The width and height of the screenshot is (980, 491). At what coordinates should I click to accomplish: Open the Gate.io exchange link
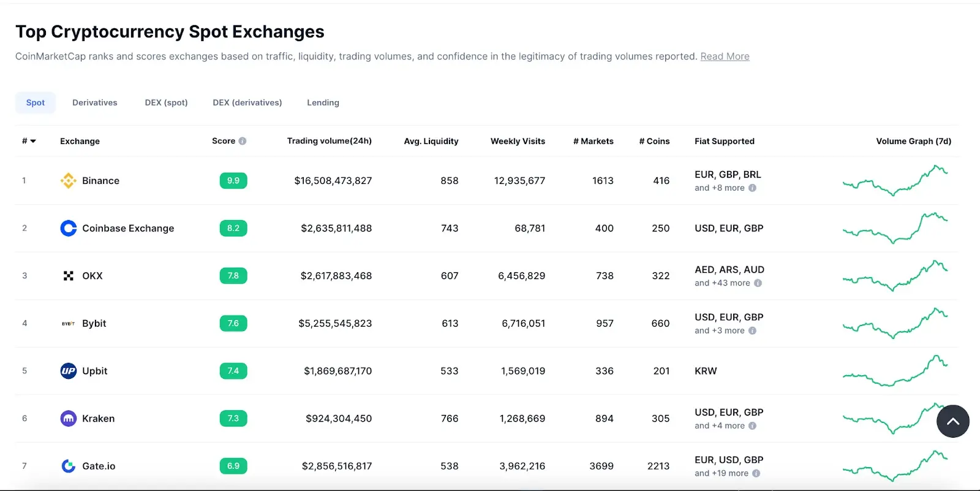coord(99,466)
